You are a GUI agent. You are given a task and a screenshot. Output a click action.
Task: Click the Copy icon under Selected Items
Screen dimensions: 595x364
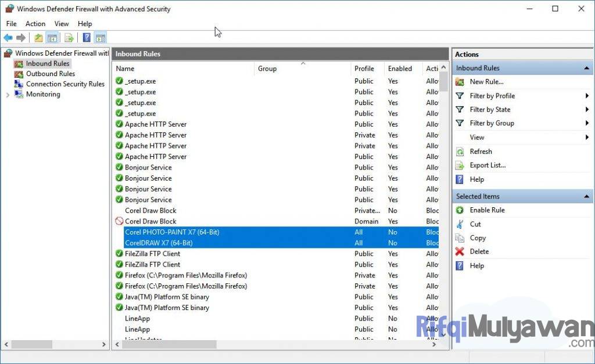pyautogui.click(x=460, y=237)
